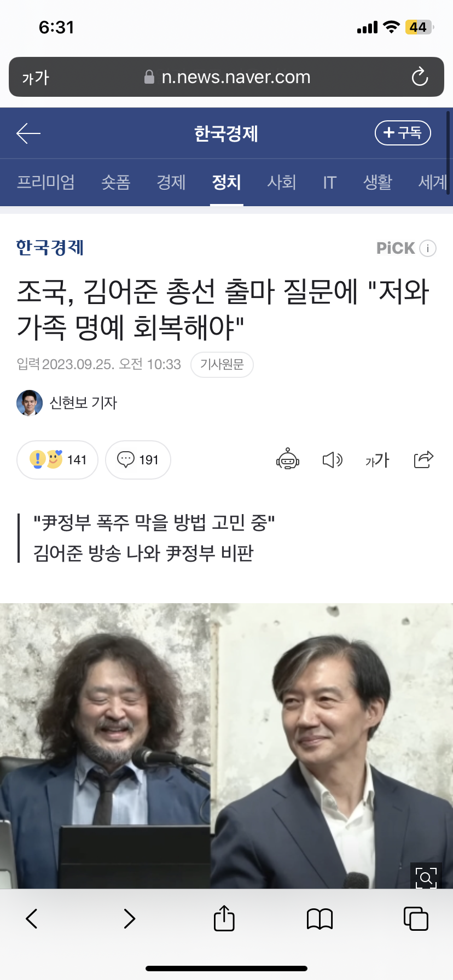
Task: Open the reaction emoji count 141
Action: pyautogui.click(x=57, y=460)
